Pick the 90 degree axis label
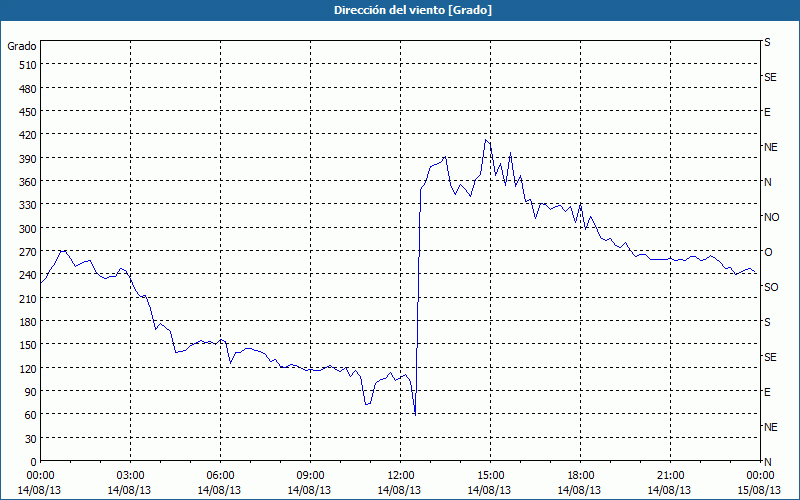800x500 pixels. point(31,392)
